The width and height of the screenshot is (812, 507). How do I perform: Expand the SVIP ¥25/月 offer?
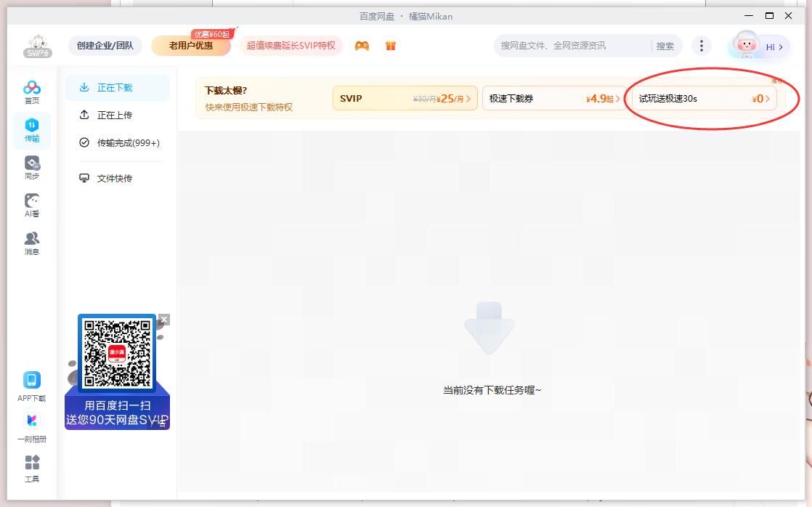coord(405,98)
